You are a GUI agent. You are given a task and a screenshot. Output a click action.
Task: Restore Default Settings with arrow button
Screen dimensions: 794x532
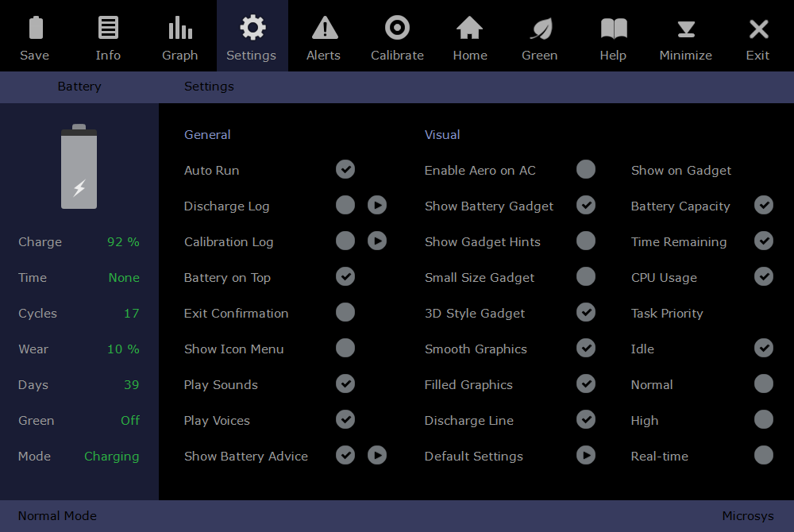(x=586, y=455)
